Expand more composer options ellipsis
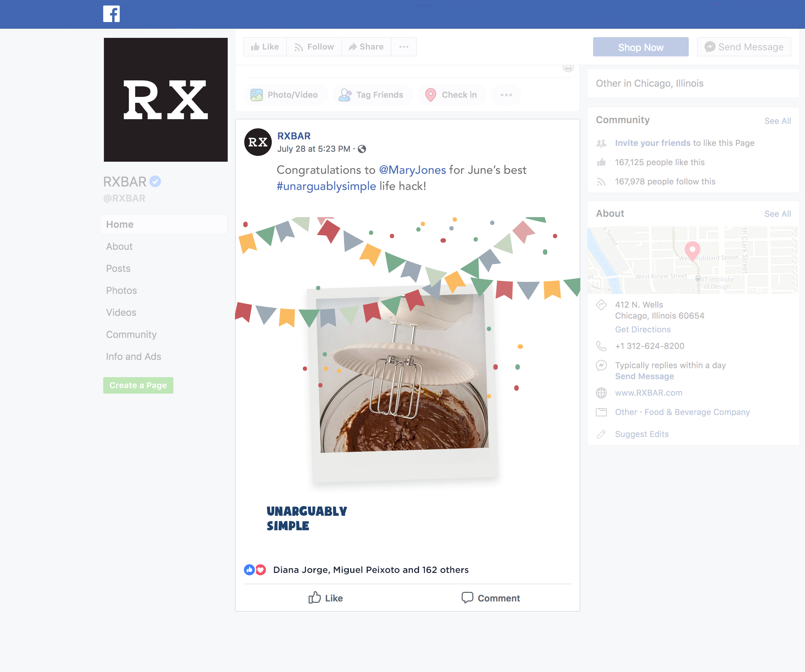This screenshot has height=672, width=805. (x=506, y=95)
